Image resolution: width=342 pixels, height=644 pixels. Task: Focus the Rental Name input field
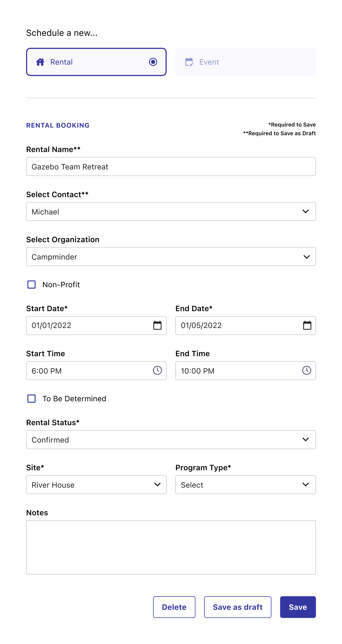coord(171,166)
